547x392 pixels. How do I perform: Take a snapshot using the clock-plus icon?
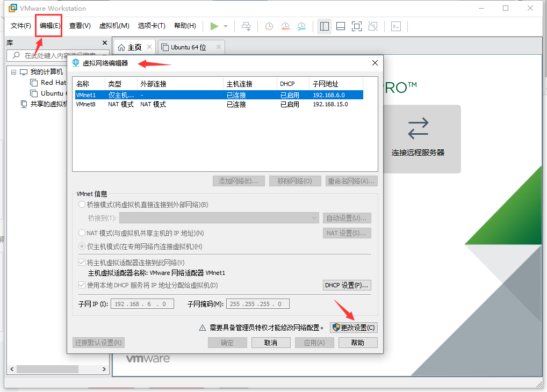pos(269,26)
